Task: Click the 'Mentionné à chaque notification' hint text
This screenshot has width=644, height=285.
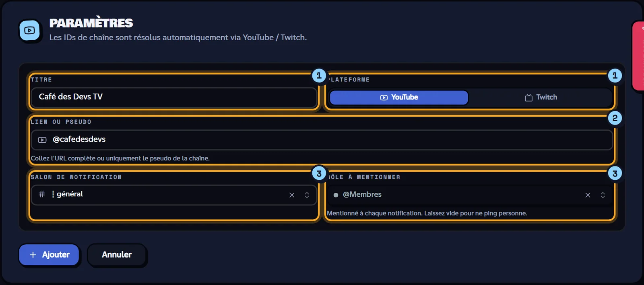Action: tap(427, 213)
